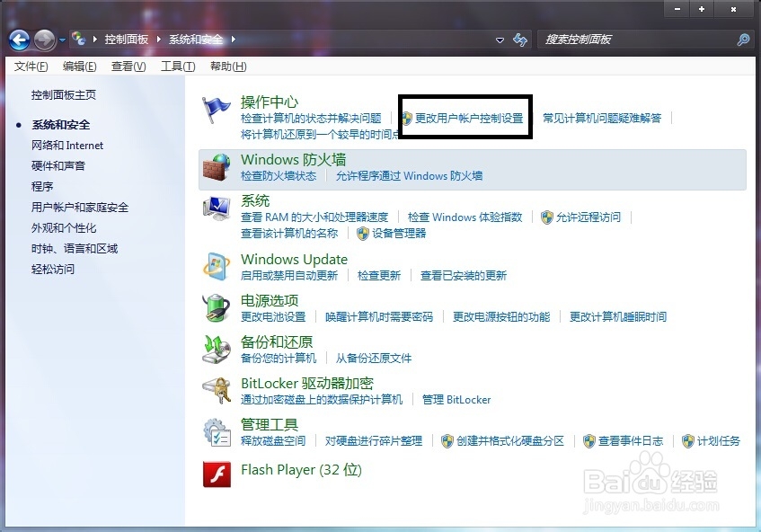This screenshot has height=532, width=761.
Task: Click 从备份还原文件 link
Action: tap(374, 359)
